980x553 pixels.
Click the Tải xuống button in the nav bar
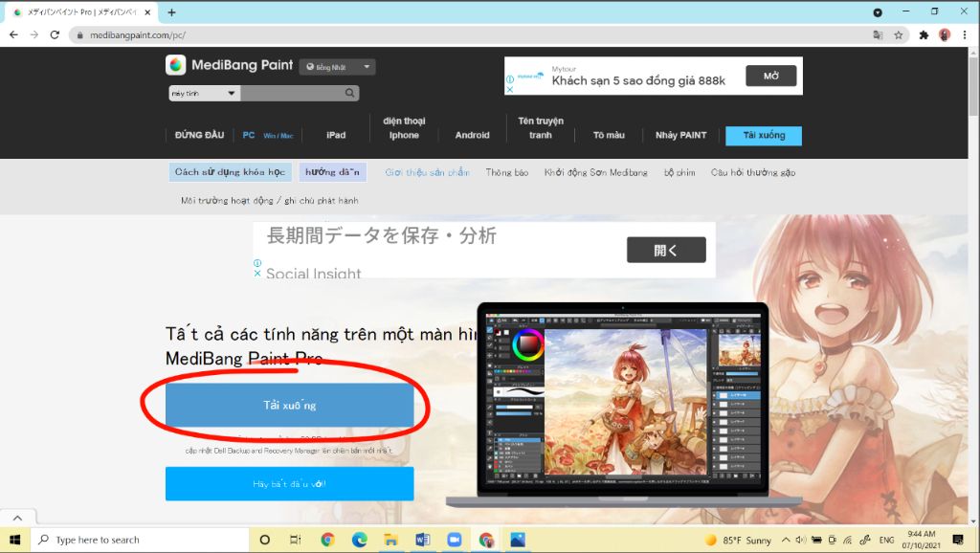coord(764,136)
